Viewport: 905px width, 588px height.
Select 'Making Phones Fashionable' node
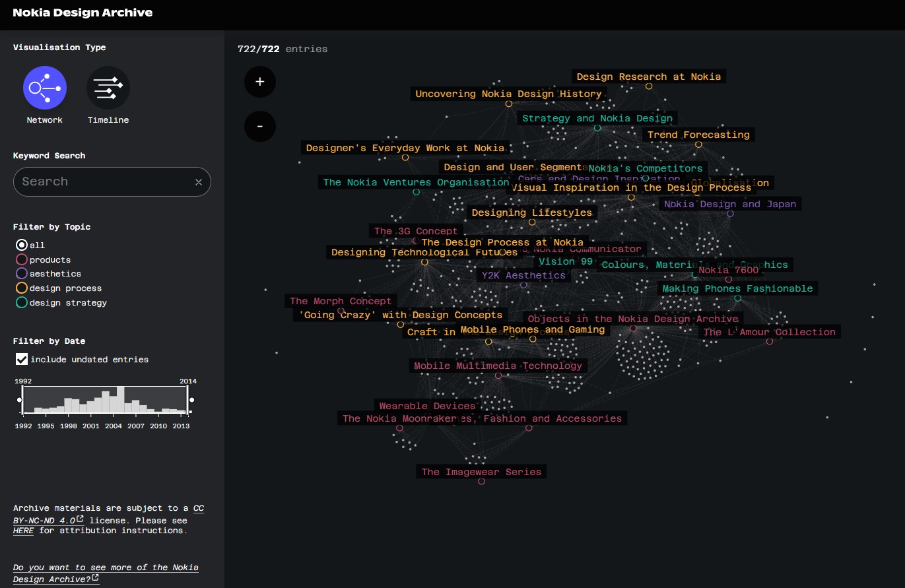738,288
